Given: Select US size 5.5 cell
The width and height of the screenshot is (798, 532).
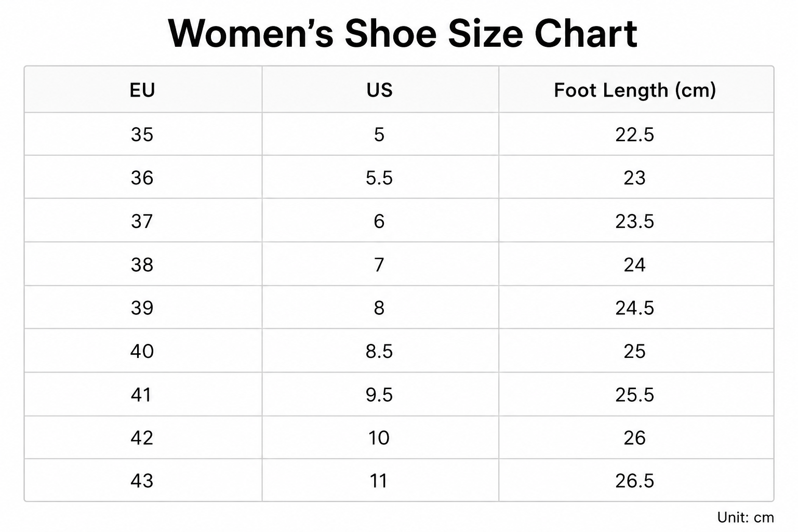Looking at the screenshot, I should 380,178.
